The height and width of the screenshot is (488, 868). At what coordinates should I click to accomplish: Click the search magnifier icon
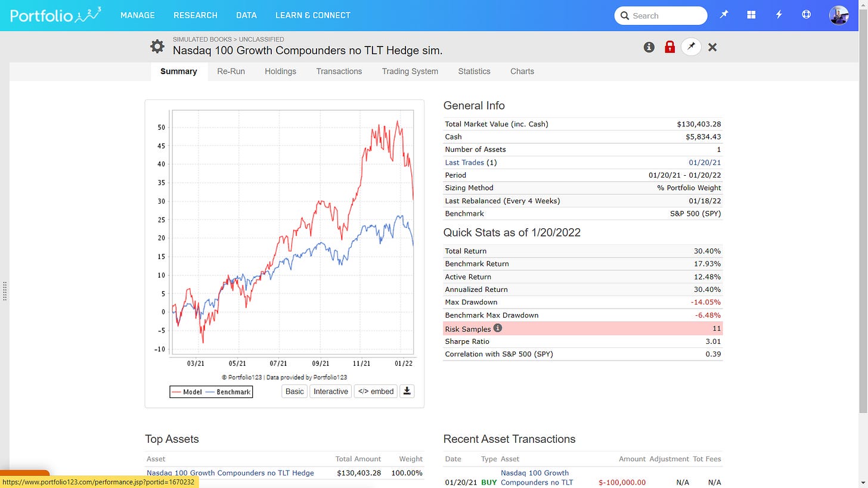click(625, 15)
